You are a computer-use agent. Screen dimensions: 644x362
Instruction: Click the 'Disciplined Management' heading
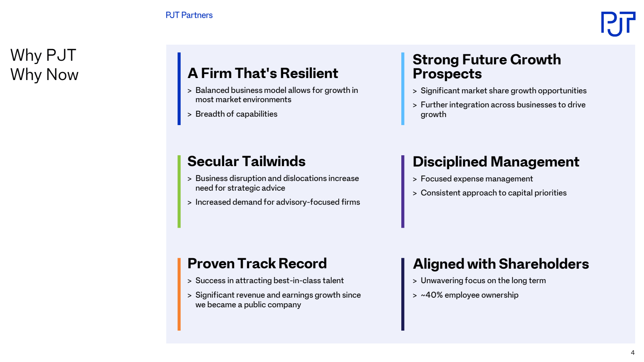point(496,162)
